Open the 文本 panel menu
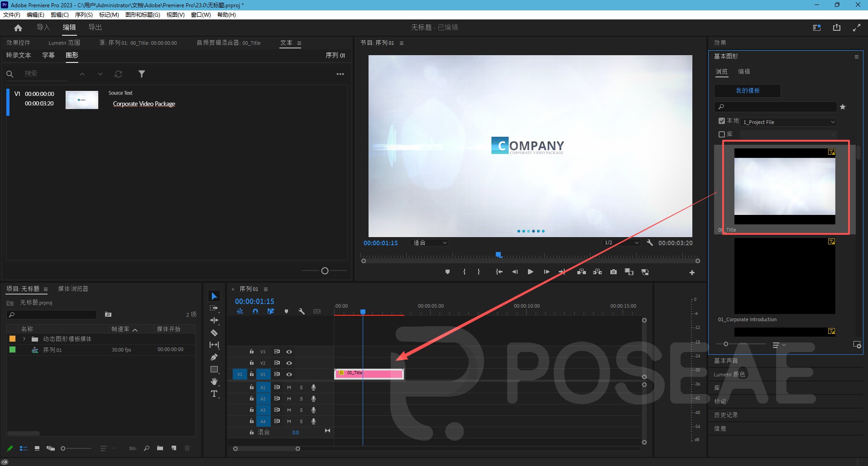Viewport: 868px width, 466px height. 299,43
